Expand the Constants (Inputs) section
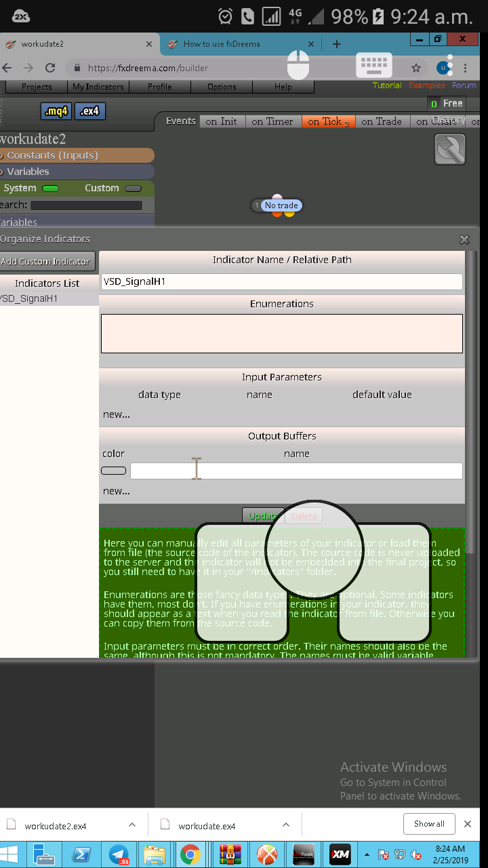The width and height of the screenshot is (488, 868). (x=76, y=155)
